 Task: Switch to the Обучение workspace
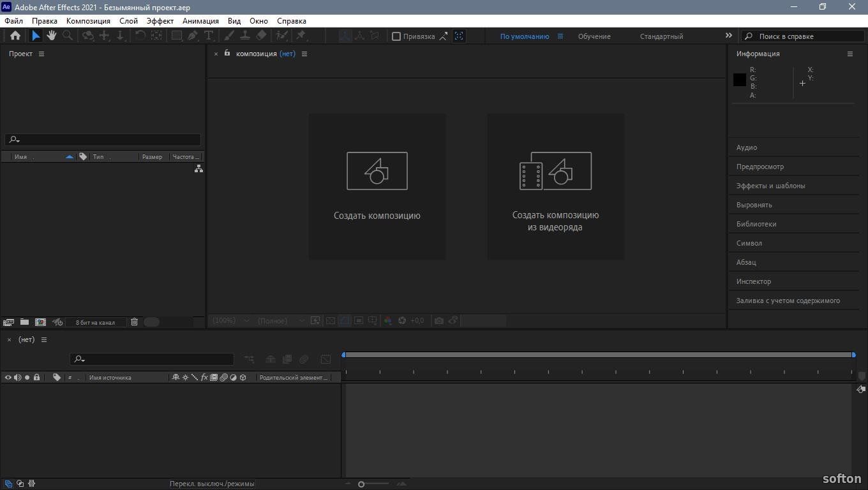pyautogui.click(x=594, y=36)
